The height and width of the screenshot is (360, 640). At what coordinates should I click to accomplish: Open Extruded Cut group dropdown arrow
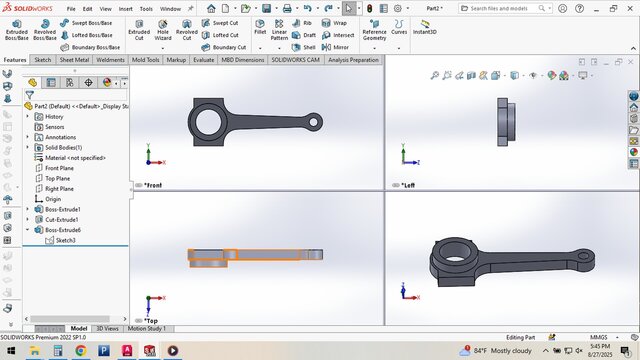click(163, 48)
